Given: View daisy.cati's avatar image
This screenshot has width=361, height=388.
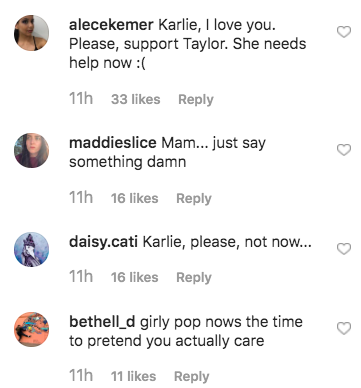Looking at the screenshot, I should pos(31,250).
